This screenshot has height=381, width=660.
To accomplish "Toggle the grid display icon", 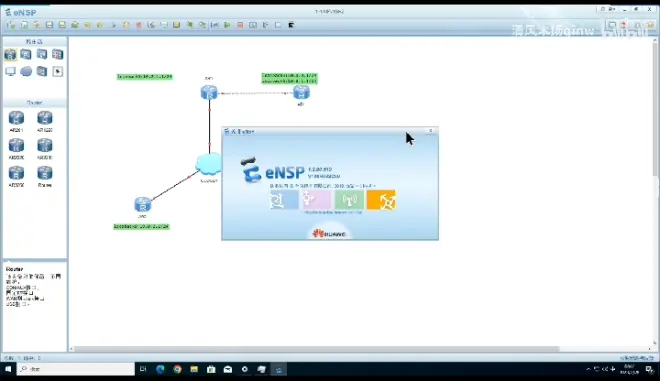I will click(278, 25).
